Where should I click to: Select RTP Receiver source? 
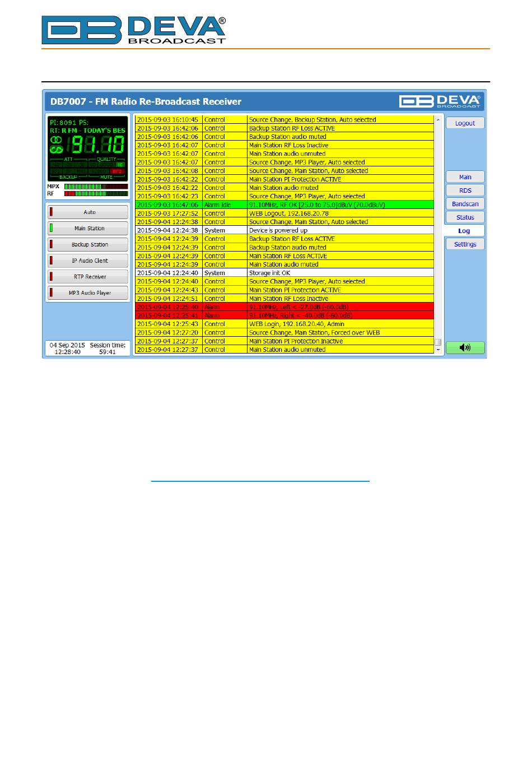(88, 277)
